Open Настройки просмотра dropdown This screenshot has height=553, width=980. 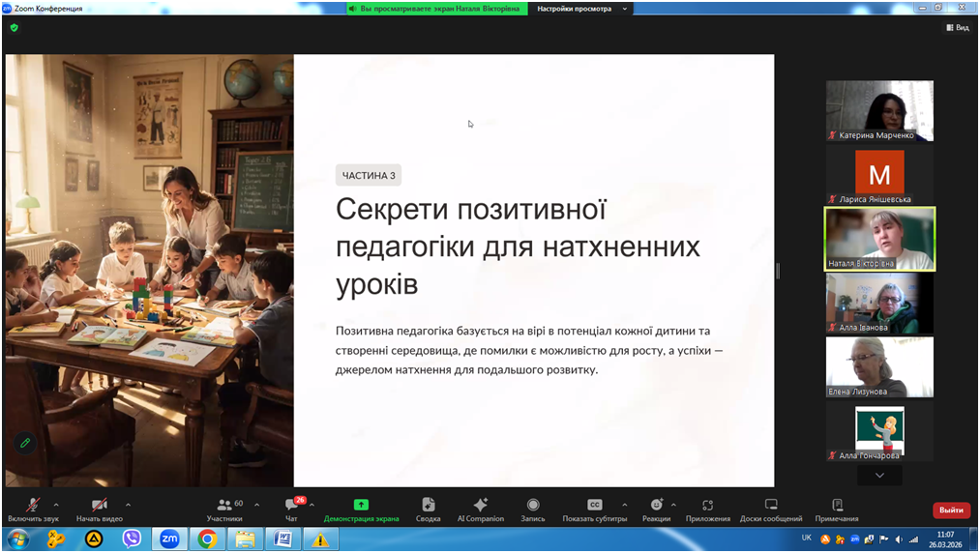581,9
